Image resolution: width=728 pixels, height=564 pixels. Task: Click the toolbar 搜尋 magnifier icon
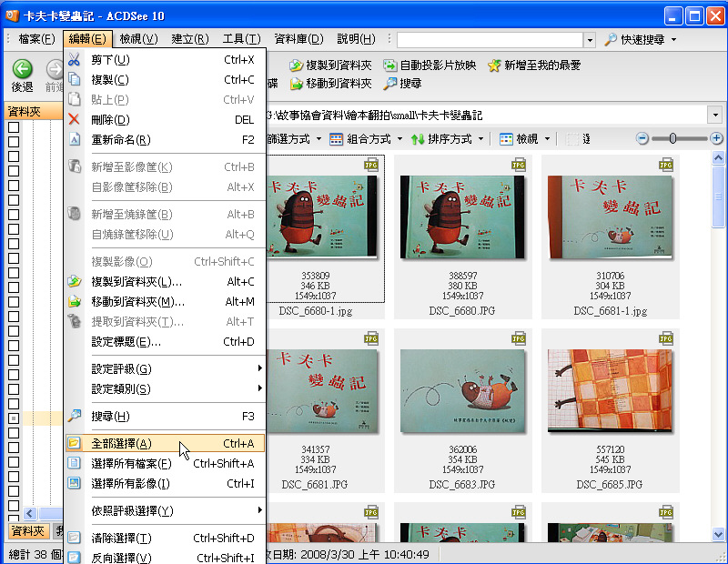coord(390,84)
